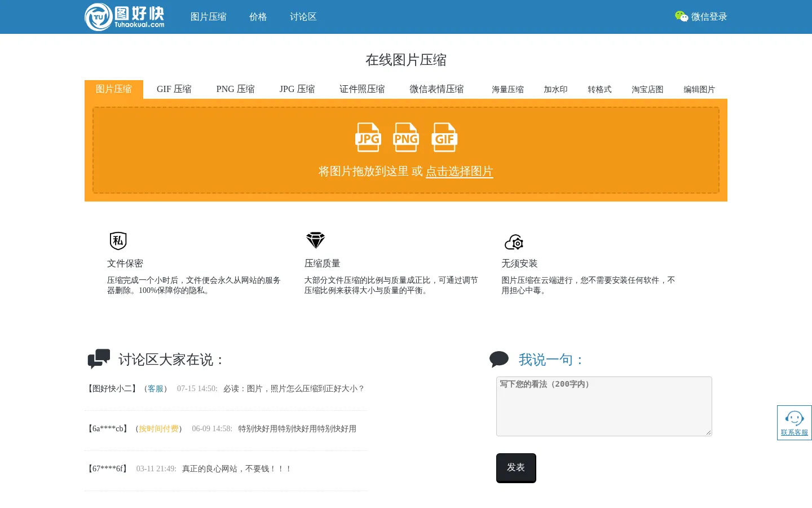Open the 转格式 format conversion tab
Screen dimensions: 812x508
point(599,89)
